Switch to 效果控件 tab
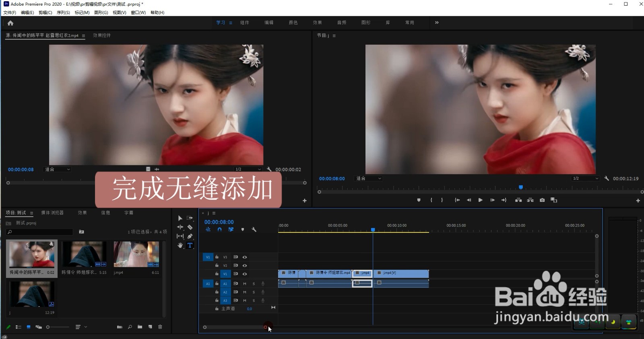This screenshot has width=644, height=339. (x=102, y=35)
